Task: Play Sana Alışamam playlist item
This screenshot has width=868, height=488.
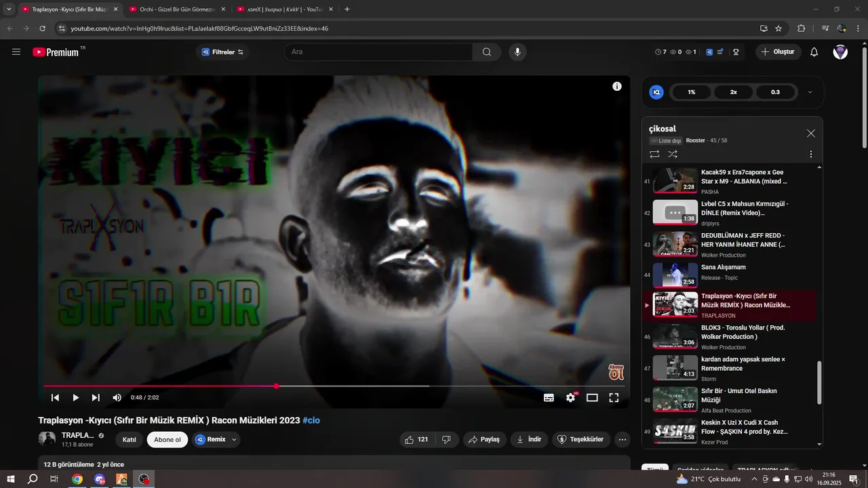Action: pos(729,274)
